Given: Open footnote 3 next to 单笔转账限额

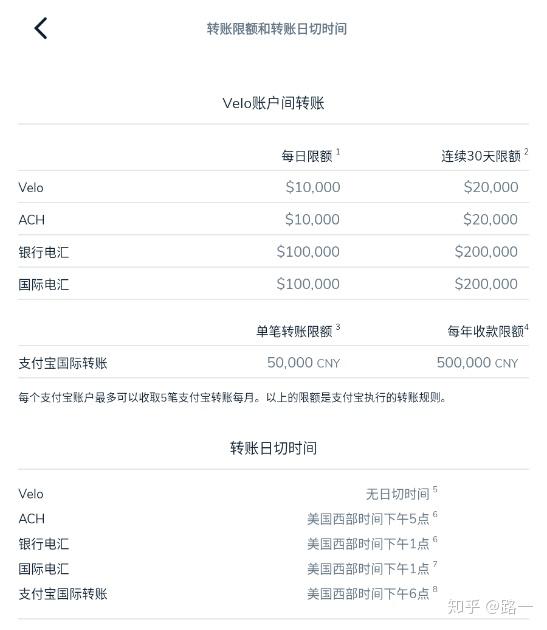Looking at the screenshot, I should 338,327.
